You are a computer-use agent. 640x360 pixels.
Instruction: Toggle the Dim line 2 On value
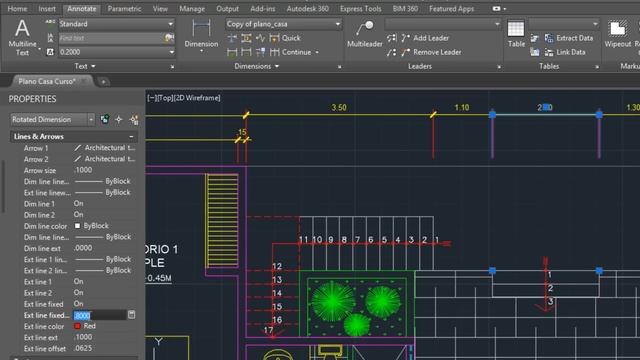click(x=78, y=214)
